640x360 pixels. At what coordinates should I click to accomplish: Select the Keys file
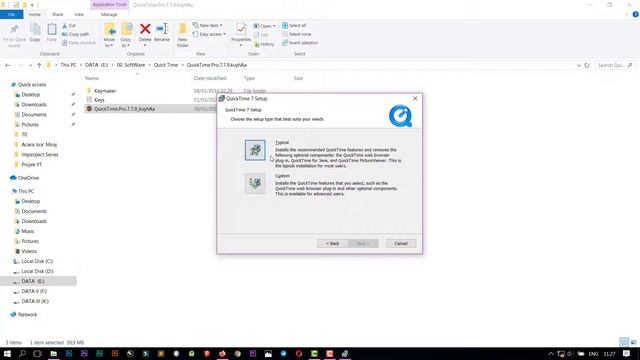[x=99, y=100]
